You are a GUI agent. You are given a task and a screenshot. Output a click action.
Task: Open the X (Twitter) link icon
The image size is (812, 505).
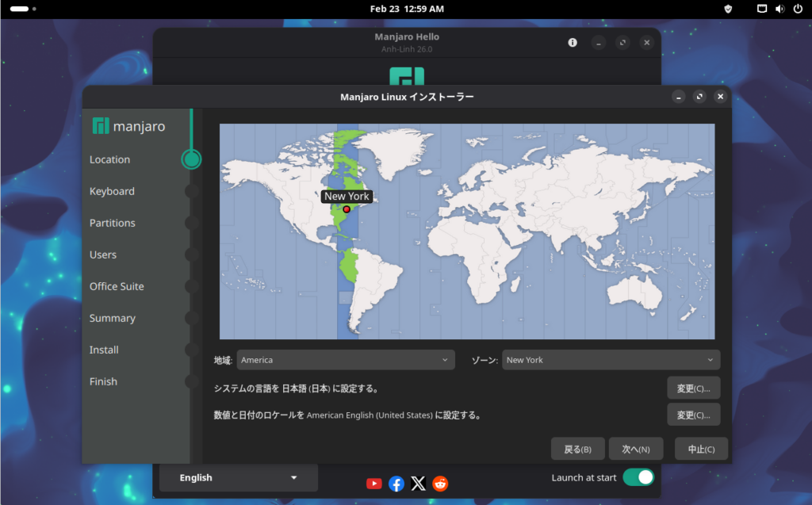(419, 484)
